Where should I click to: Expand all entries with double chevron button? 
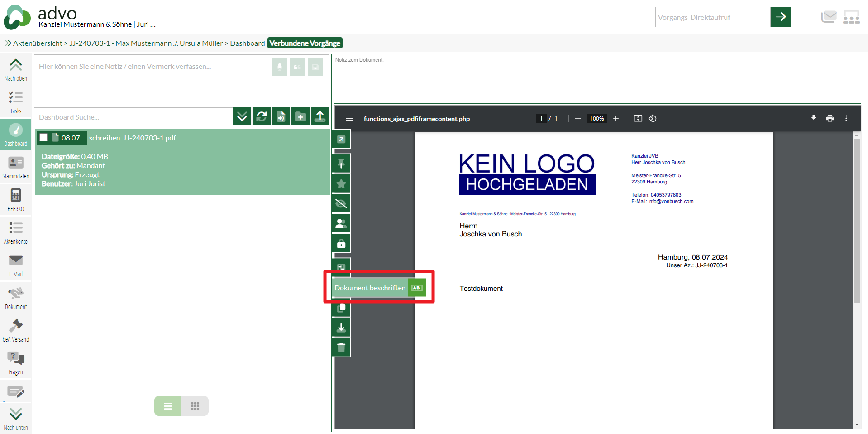(242, 117)
